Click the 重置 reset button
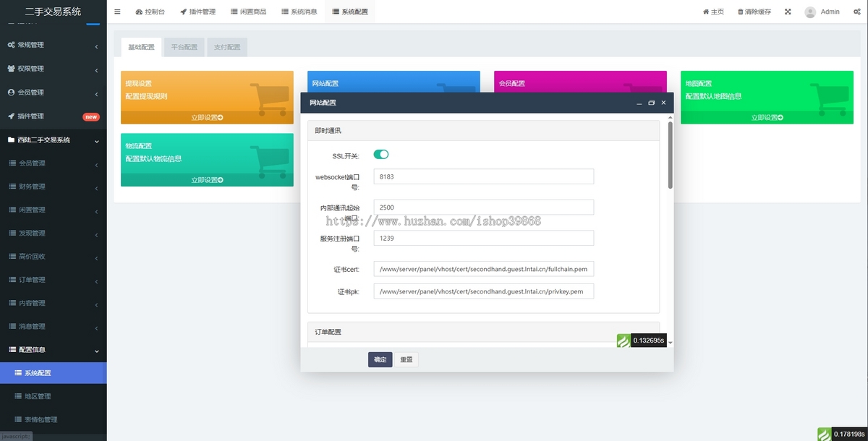The width and height of the screenshot is (868, 441). coord(407,359)
